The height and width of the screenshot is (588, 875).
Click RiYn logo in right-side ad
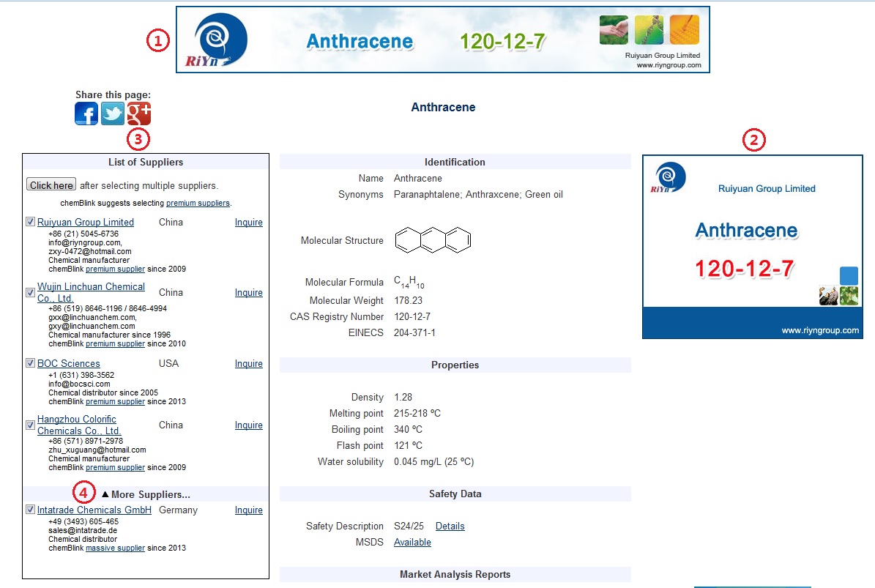pyautogui.click(x=667, y=178)
